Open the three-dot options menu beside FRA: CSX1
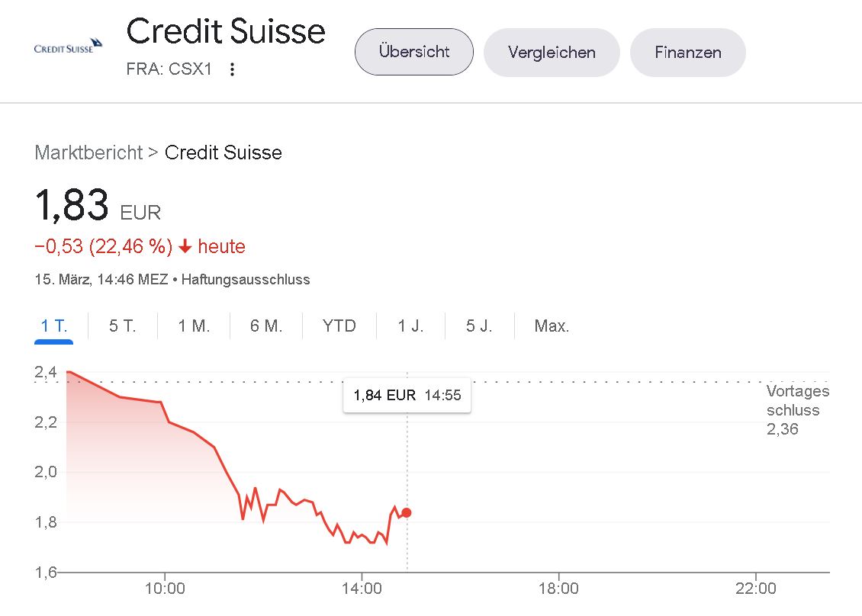This screenshot has height=616, width=862. 233,69
